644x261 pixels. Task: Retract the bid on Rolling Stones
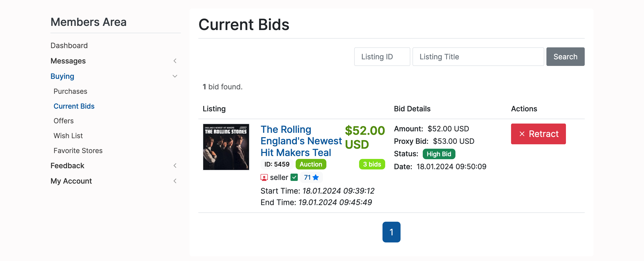coord(538,134)
